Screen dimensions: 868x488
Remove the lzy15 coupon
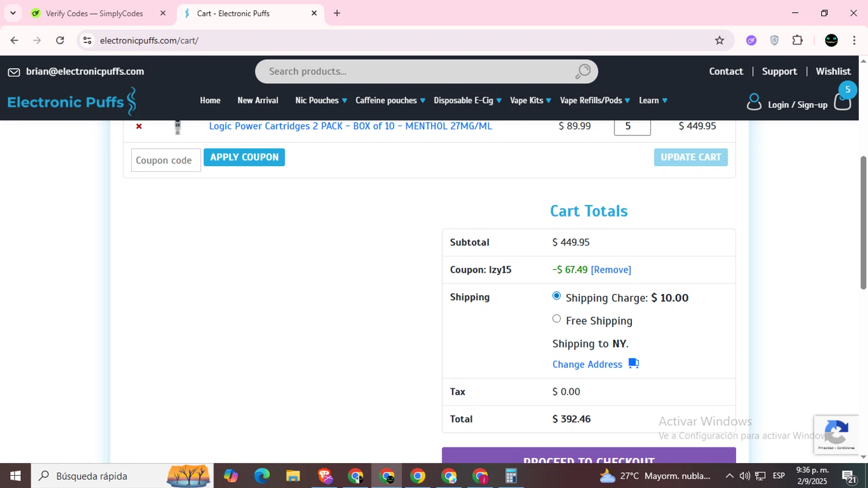tap(611, 270)
